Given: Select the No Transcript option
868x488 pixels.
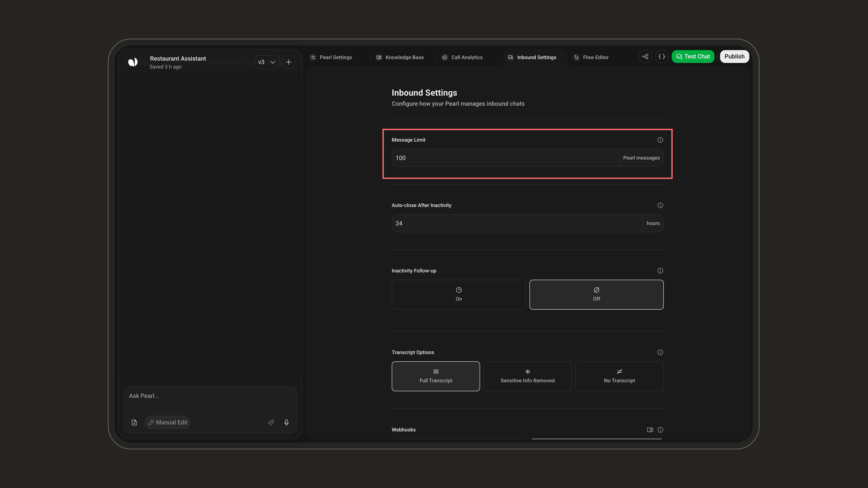Looking at the screenshot, I should 619,376.
